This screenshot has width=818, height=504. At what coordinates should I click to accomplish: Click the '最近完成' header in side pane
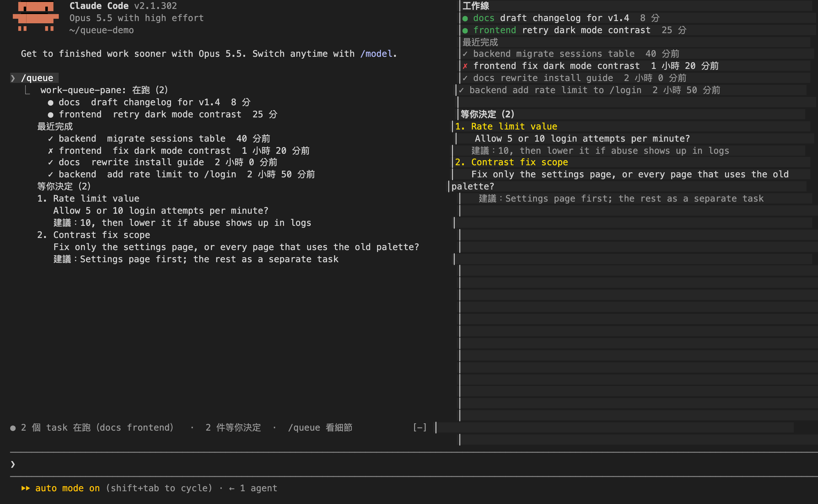tap(480, 42)
